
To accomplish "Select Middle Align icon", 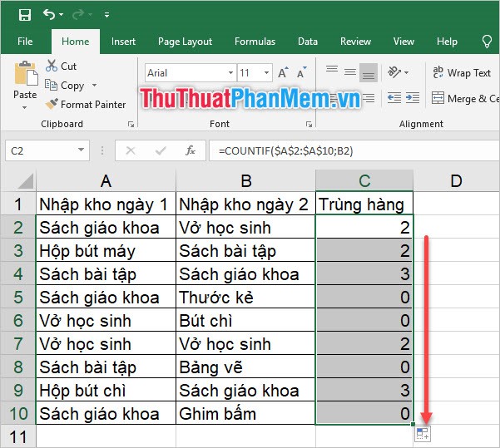I will (350, 72).
